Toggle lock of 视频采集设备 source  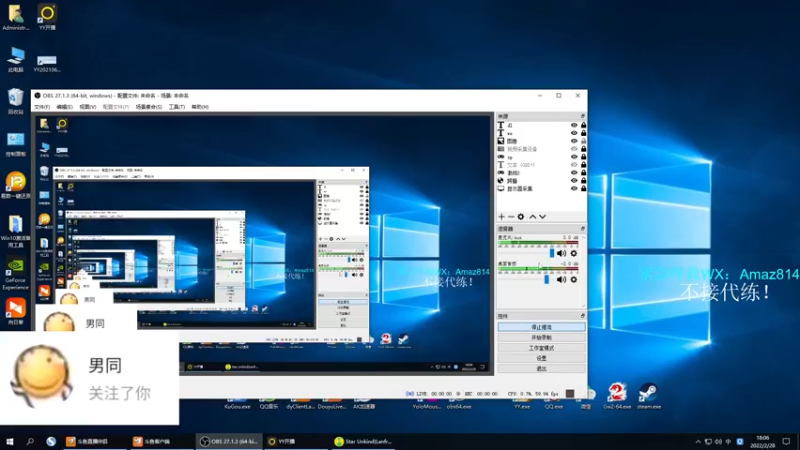(x=583, y=149)
